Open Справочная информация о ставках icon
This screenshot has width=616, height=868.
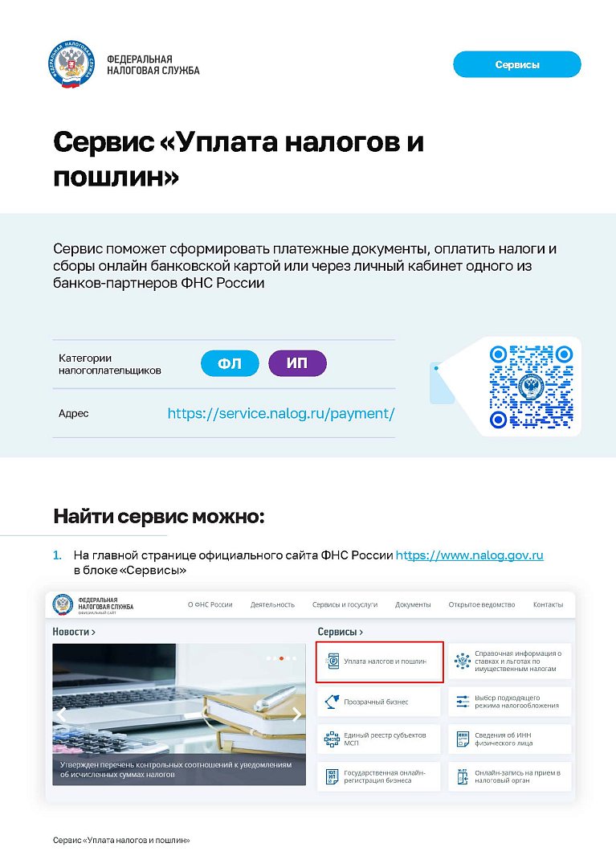coord(462,661)
